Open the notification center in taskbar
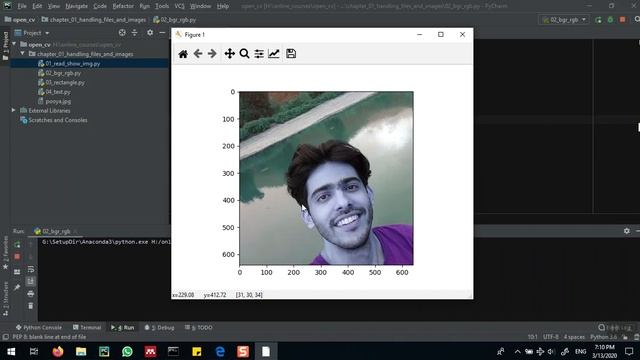640x360 pixels. coord(629,351)
